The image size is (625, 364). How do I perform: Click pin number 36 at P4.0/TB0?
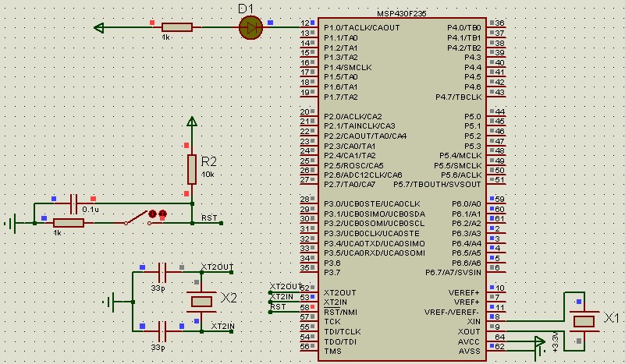coord(499,23)
